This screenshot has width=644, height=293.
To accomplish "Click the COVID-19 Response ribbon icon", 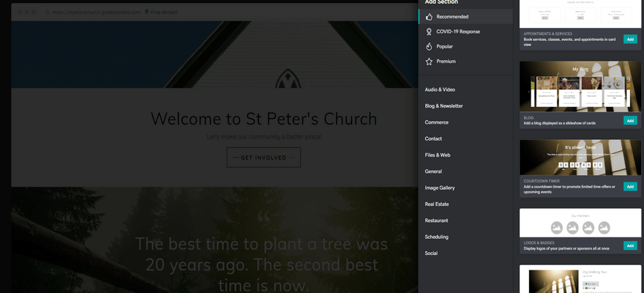I will pos(429,31).
